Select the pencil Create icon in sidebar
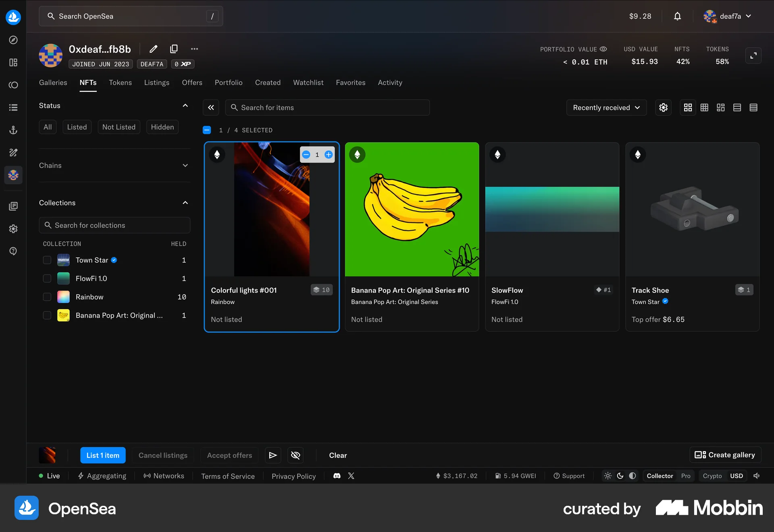Viewport: 774px width, 532px height. pos(13,153)
